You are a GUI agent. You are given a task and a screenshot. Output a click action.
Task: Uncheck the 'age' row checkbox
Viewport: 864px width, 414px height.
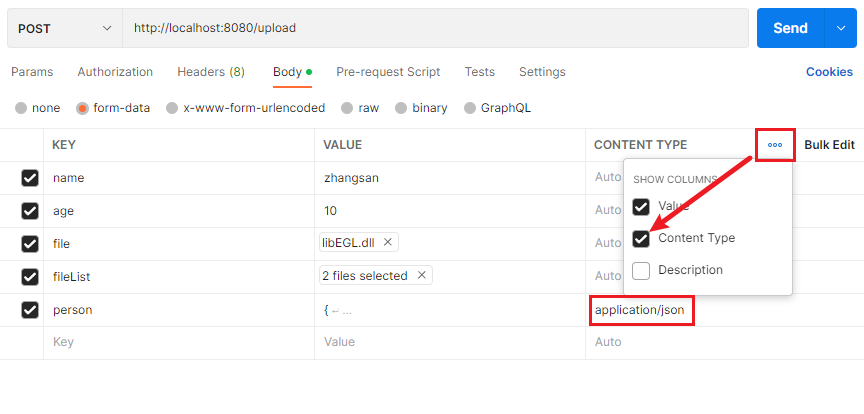coord(30,211)
